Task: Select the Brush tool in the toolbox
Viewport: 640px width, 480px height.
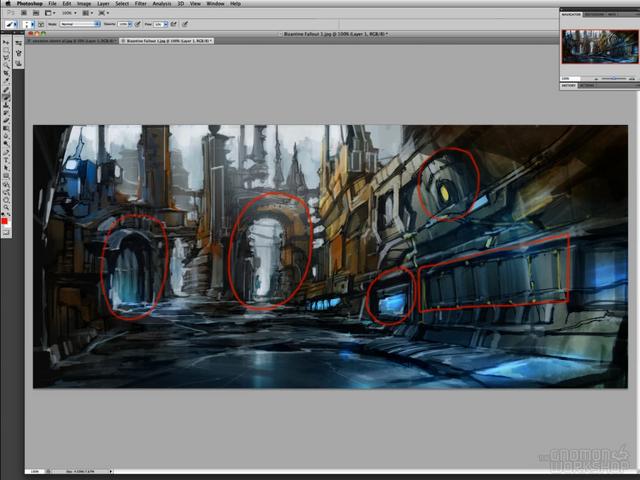Action: [x=6, y=97]
